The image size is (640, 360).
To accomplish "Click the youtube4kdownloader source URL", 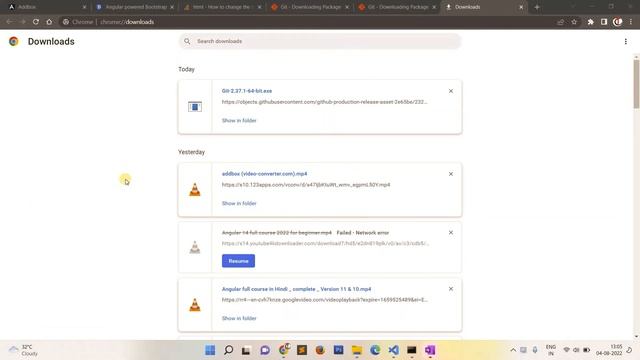I will [x=325, y=243].
